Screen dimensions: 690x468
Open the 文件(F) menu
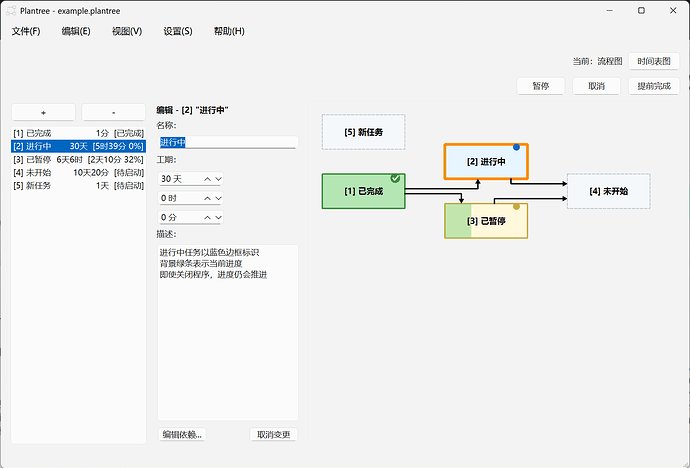coord(26,31)
